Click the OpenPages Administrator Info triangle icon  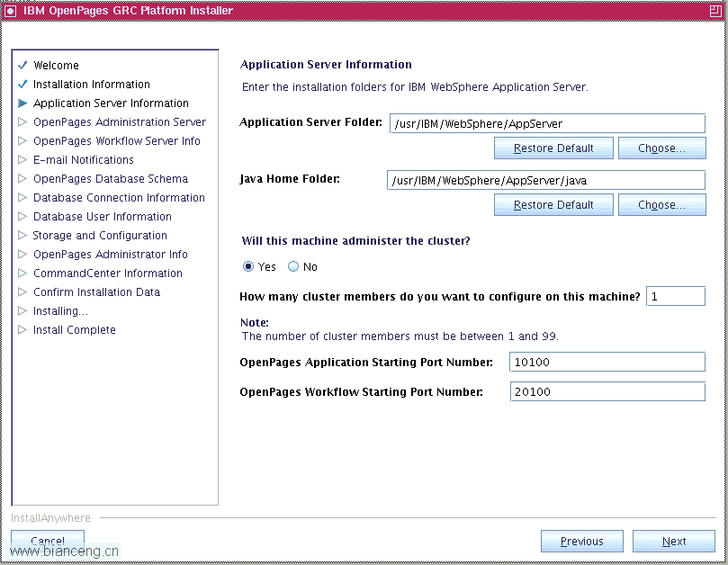pos(22,255)
